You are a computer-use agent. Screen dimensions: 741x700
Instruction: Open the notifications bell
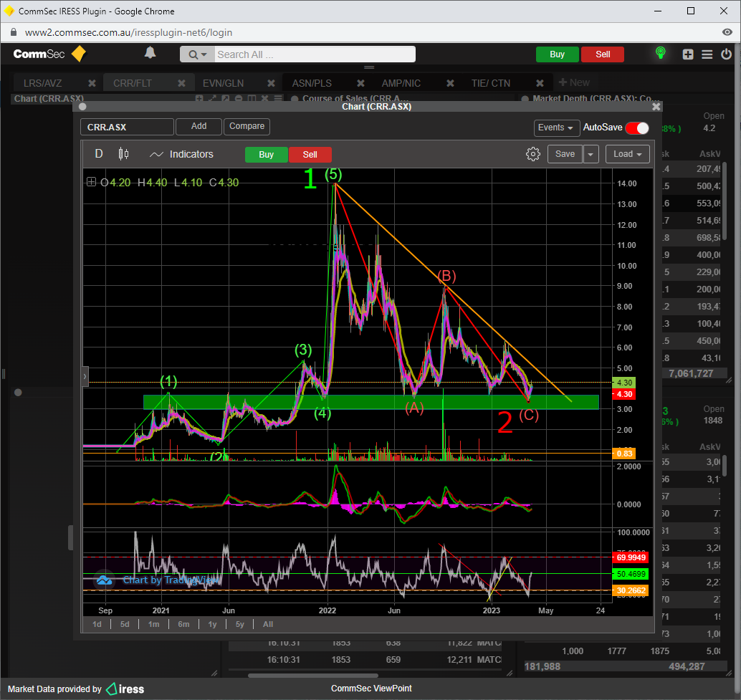tap(150, 53)
